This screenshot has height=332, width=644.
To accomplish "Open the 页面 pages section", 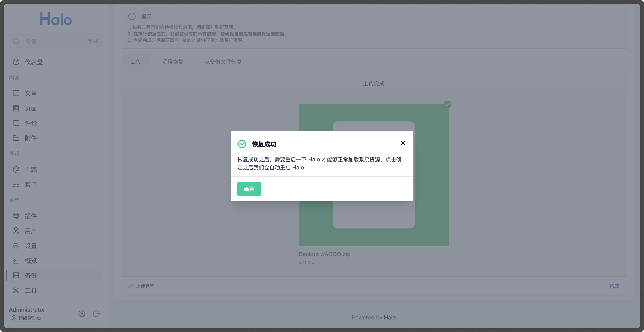I will 16,108.
